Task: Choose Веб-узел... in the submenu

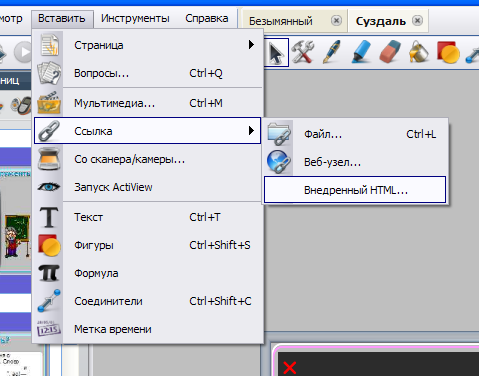Action: pos(356,162)
